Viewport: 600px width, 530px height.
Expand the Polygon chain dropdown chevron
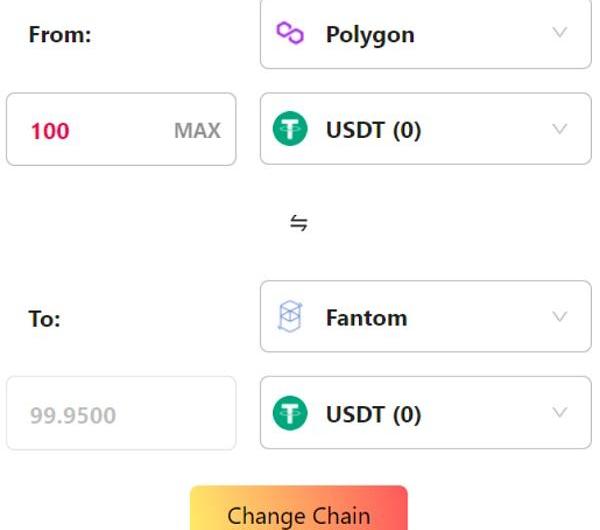[x=560, y=33]
